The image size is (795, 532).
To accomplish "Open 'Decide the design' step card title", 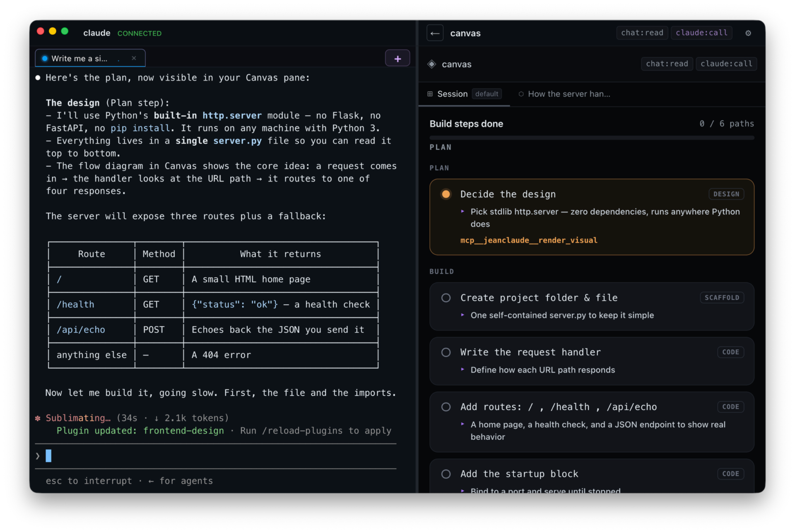I will point(508,194).
